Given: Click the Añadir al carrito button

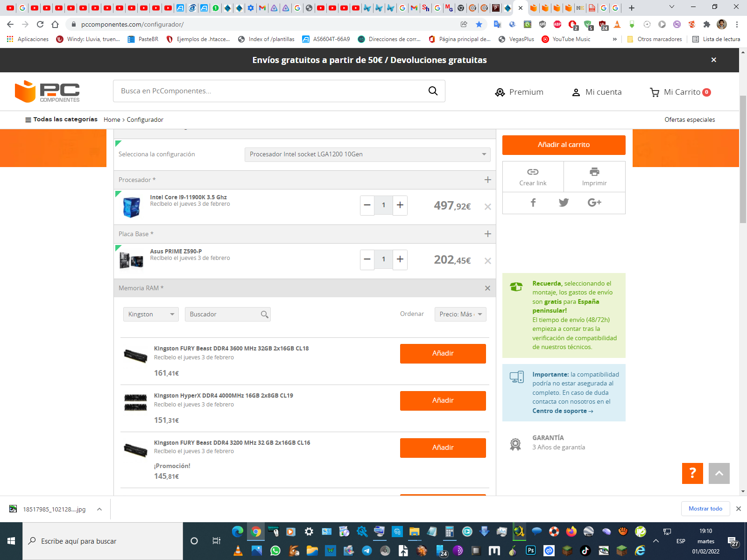Looking at the screenshot, I should click(x=564, y=145).
